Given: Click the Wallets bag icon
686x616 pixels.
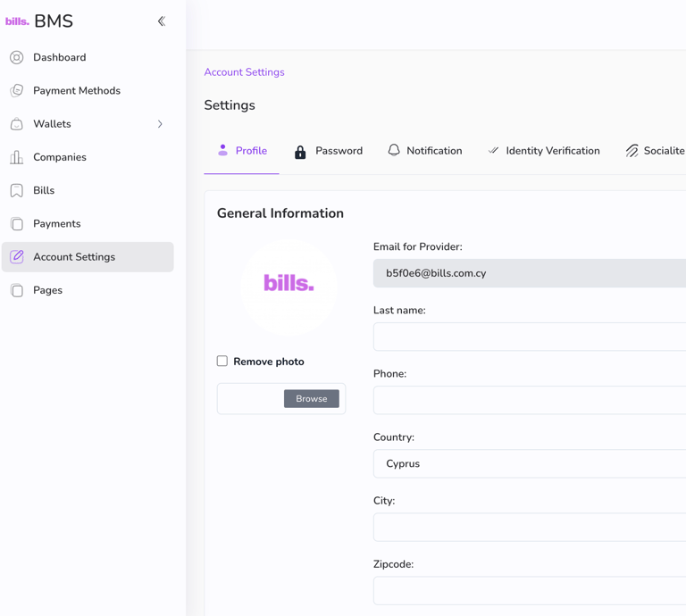Looking at the screenshot, I should pos(17,124).
